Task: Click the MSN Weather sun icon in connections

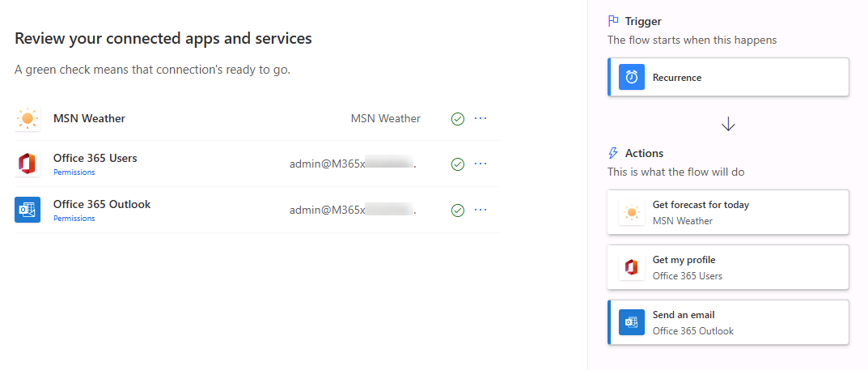Action: pos(28,119)
